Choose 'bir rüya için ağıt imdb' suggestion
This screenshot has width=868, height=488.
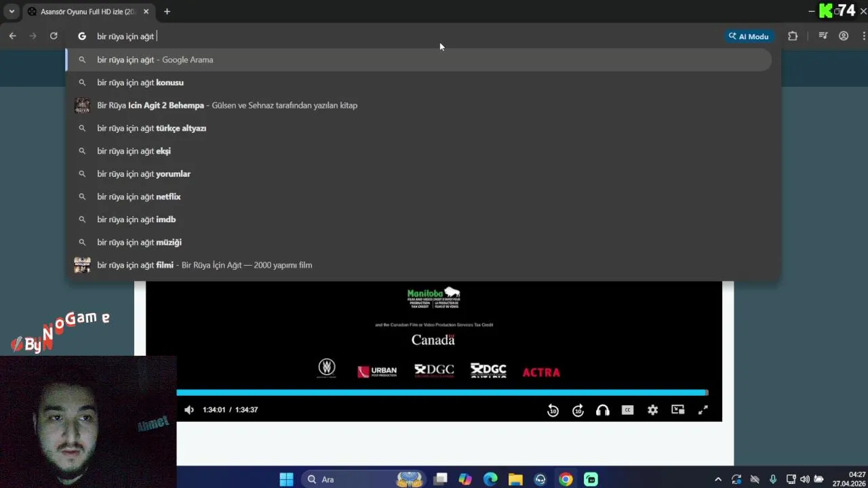[x=418, y=220]
